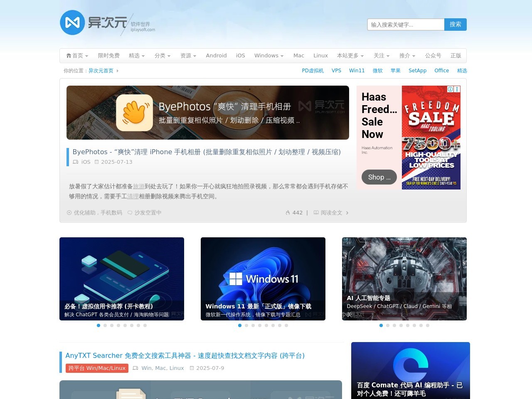The image size is (532, 399).
Task: Click the home icon beside 首页
Action: point(69,55)
